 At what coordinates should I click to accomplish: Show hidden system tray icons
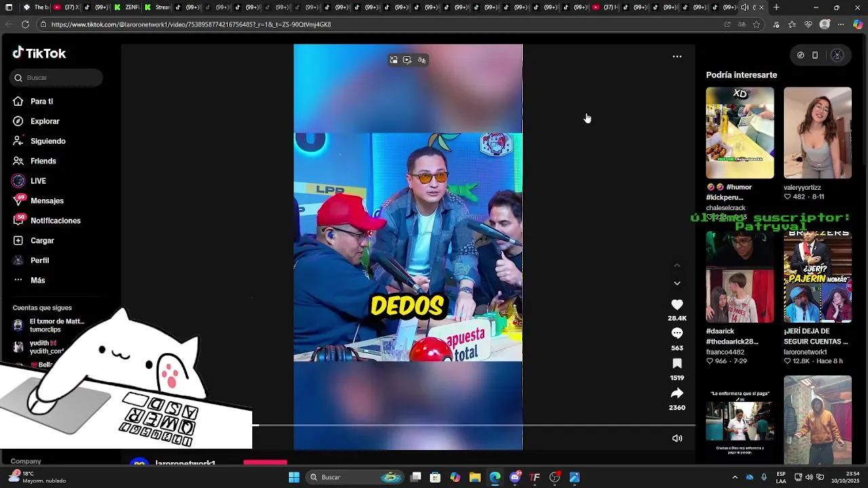pyautogui.click(x=734, y=478)
